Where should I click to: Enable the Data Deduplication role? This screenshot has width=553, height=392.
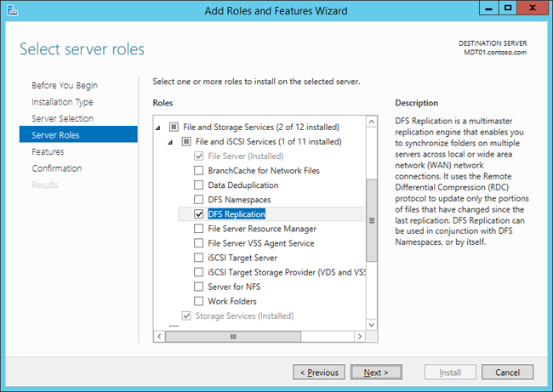coord(199,185)
